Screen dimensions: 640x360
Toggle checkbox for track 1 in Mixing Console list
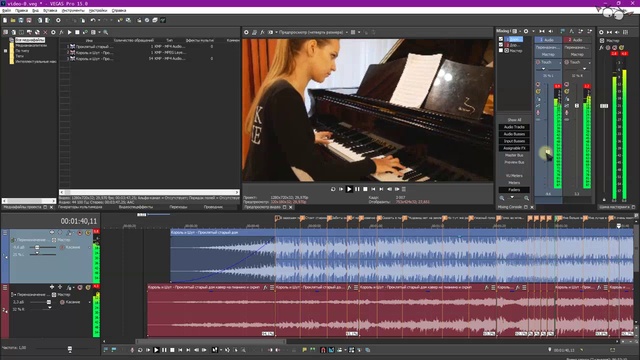click(x=501, y=39)
